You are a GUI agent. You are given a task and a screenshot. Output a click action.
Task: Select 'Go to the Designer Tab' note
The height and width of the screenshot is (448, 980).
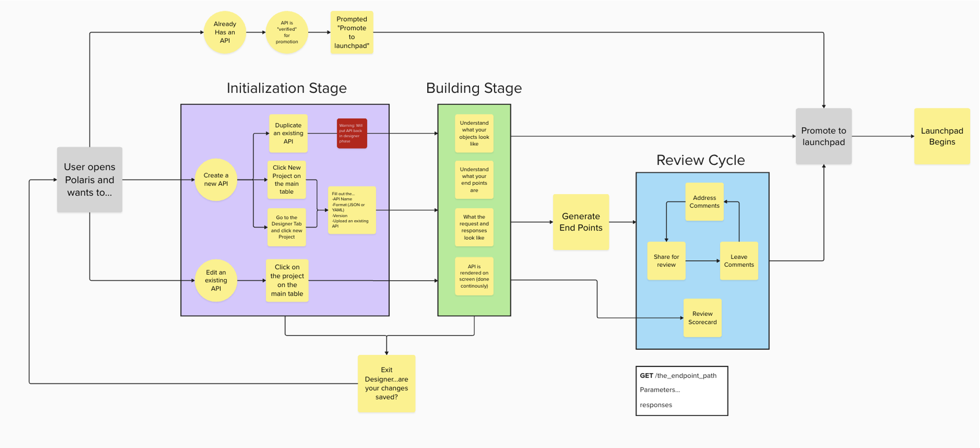[287, 227]
